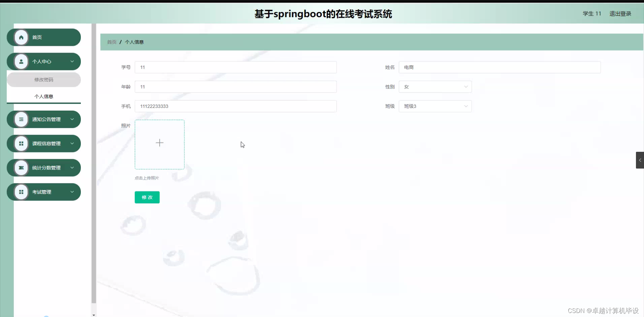Click the 照片 field label
Viewport: 644px width, 317px height.
coord(126,126)
